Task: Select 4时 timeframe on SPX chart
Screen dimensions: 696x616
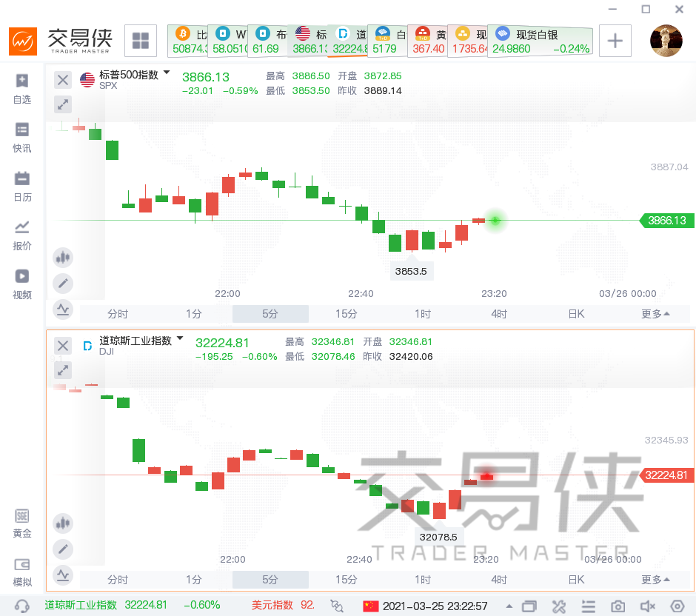Action: [x=499, y=314]
